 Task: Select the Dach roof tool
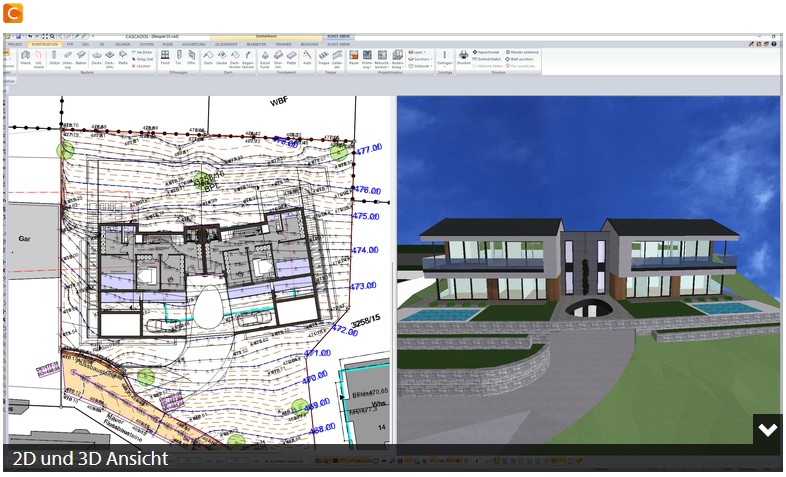pos(208,58)
